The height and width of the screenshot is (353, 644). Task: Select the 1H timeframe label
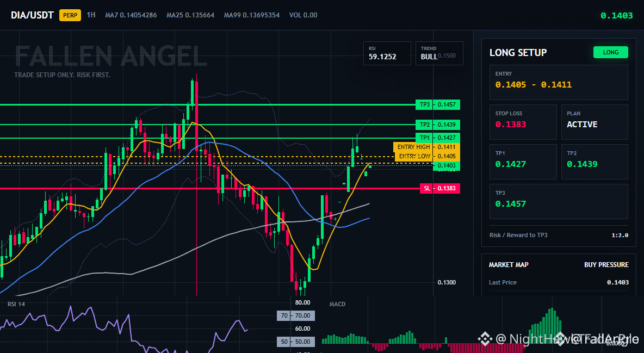91,15
